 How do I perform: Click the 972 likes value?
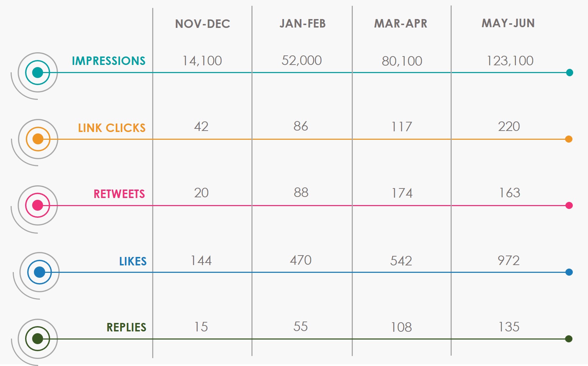[x=509, y=260]
